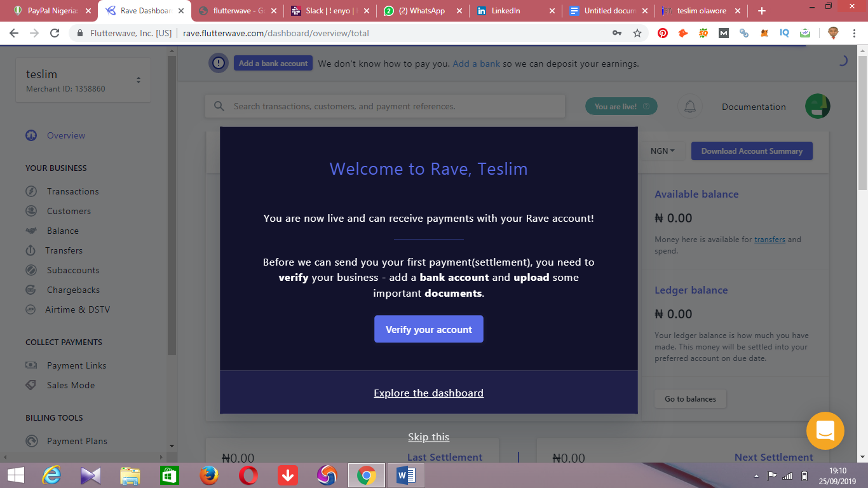Screen dimensions: 868x488
Task: Open Internet Explorer from the taskbar
Action: (x=51, y=475)
